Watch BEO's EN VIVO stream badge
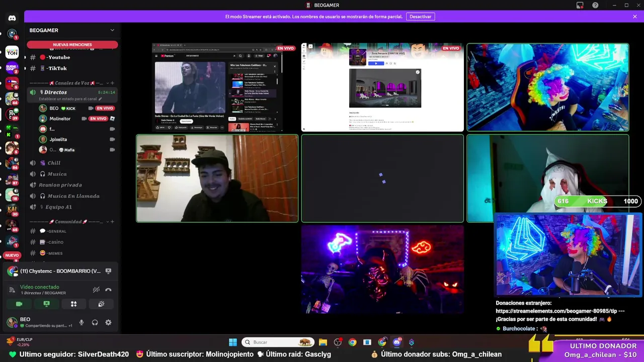 click(105, 108)
